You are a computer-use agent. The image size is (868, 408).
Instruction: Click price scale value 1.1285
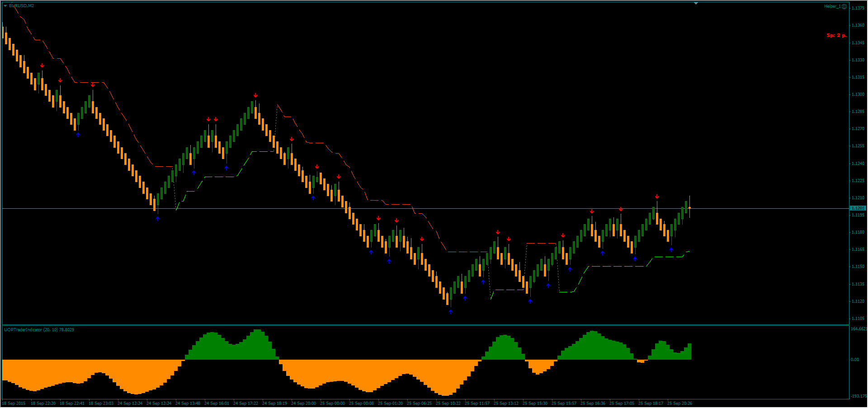858,112
